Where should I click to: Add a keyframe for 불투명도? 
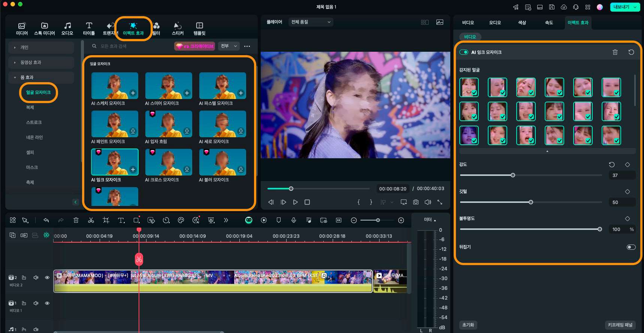click(628, 219)
